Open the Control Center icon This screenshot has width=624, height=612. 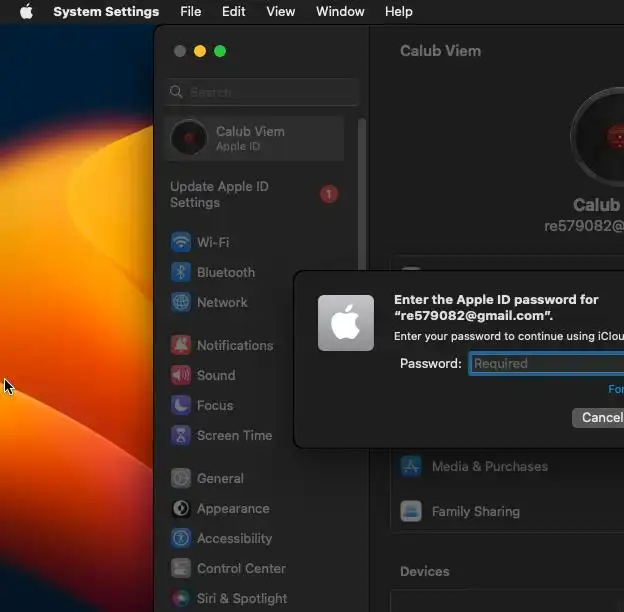tap(181, 568)
